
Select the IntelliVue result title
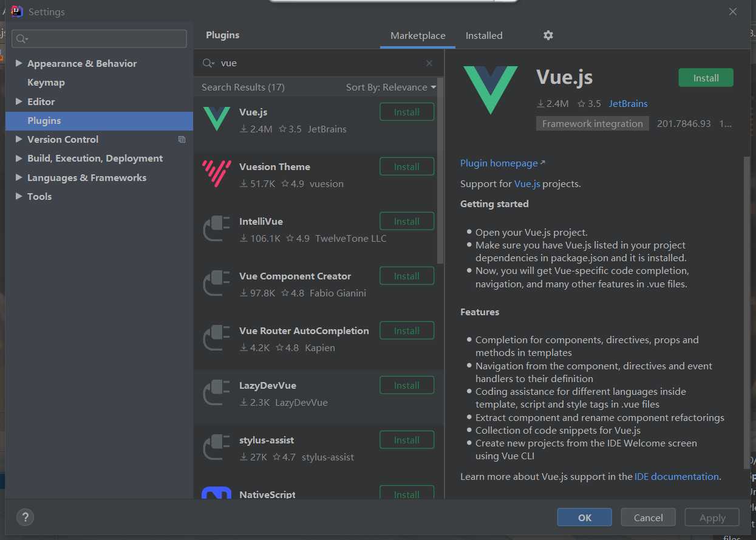tap(261, 222)
